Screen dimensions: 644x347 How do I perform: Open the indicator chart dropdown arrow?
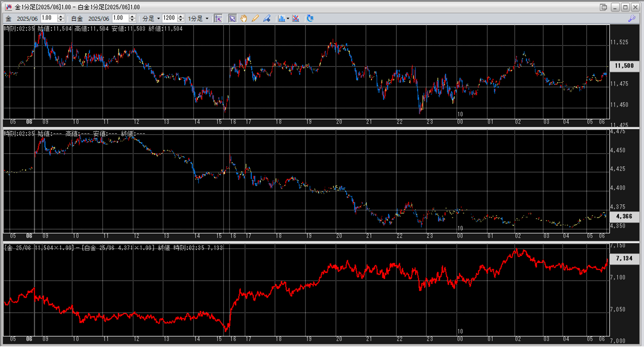point(288,19)
